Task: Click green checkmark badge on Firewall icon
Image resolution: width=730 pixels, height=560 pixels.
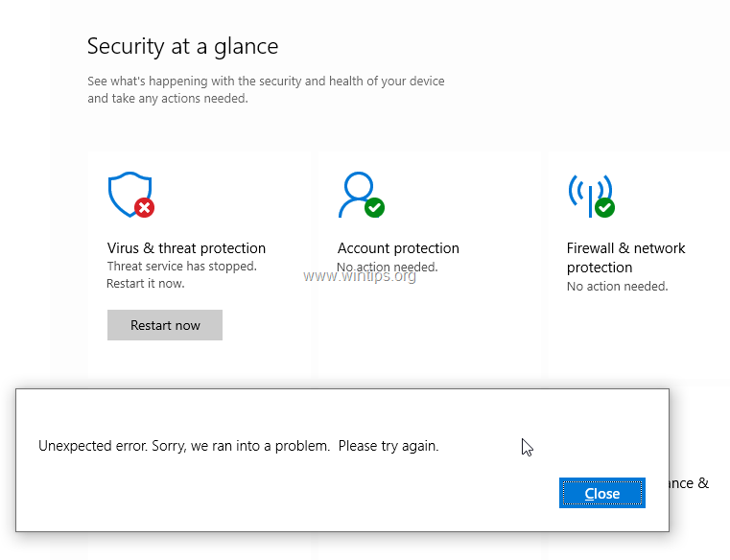Action: pyautogui.click(x=604, y=207)
